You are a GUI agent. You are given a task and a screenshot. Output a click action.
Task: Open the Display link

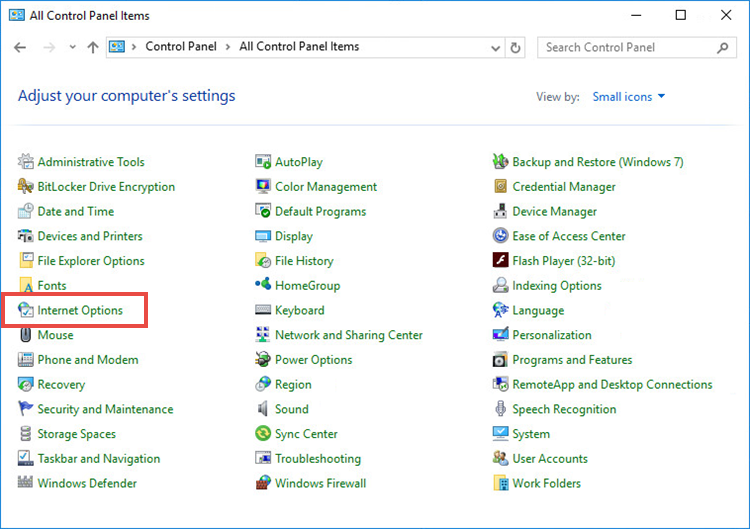(x=294, y=236)
